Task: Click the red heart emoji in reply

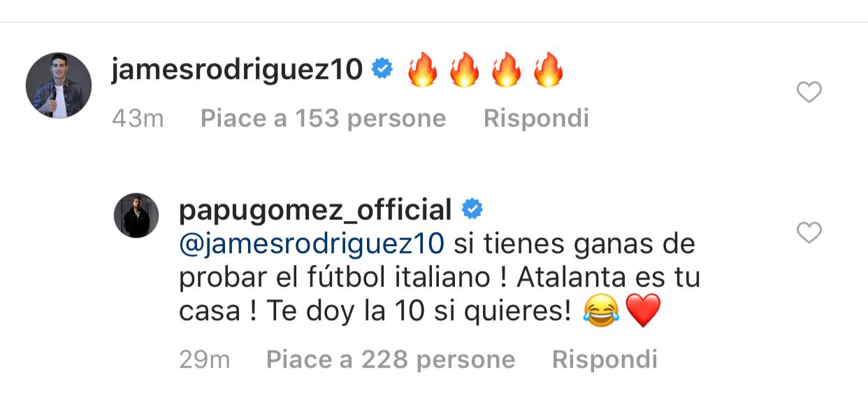Action: [x=643, y=312]
